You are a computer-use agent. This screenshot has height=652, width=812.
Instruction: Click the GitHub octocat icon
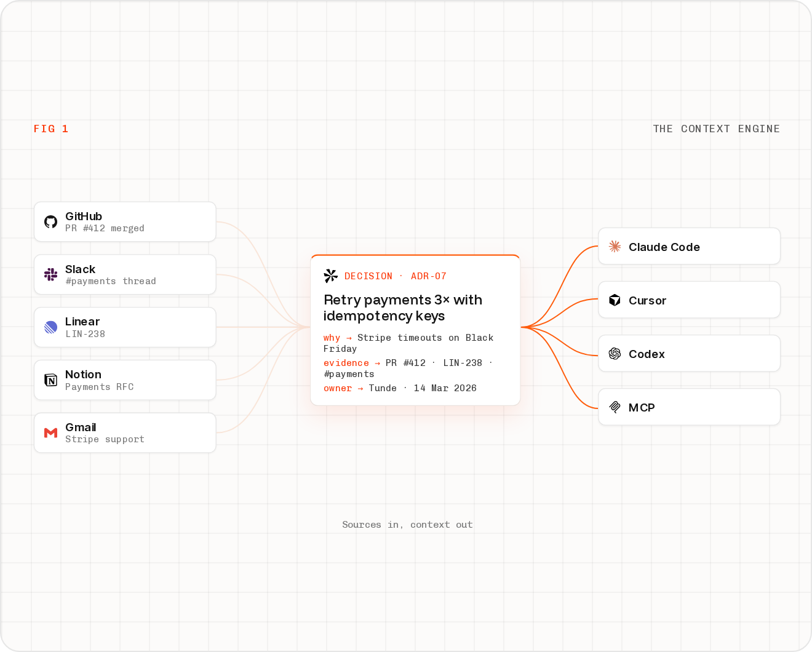pyautogui.click(x=51, y=221)
